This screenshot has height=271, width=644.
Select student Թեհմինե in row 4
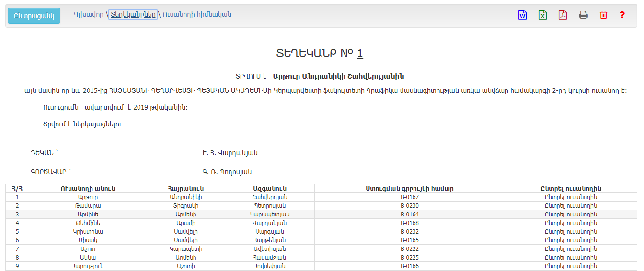571,223
